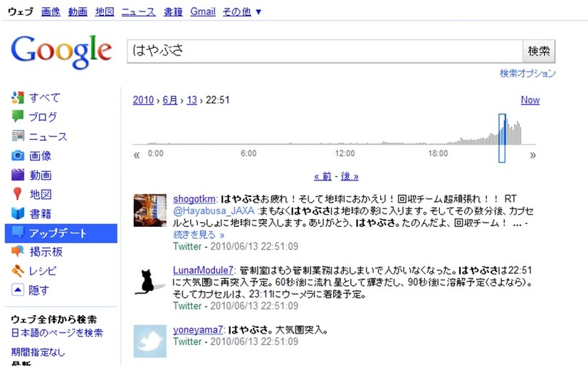Click the 検索 search button
This screenshot has width=588, height=382.
(x=539, y=51)
